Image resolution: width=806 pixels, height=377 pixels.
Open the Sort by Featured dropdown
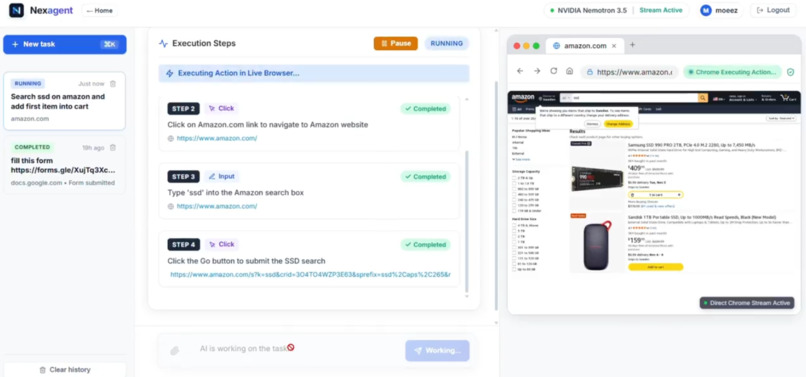781,118
